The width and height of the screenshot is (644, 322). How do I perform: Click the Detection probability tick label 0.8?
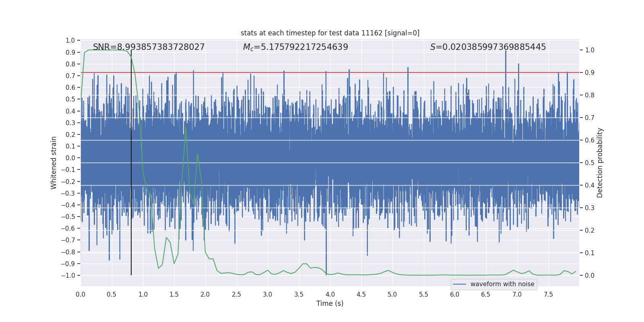click(x=590, y=95)
